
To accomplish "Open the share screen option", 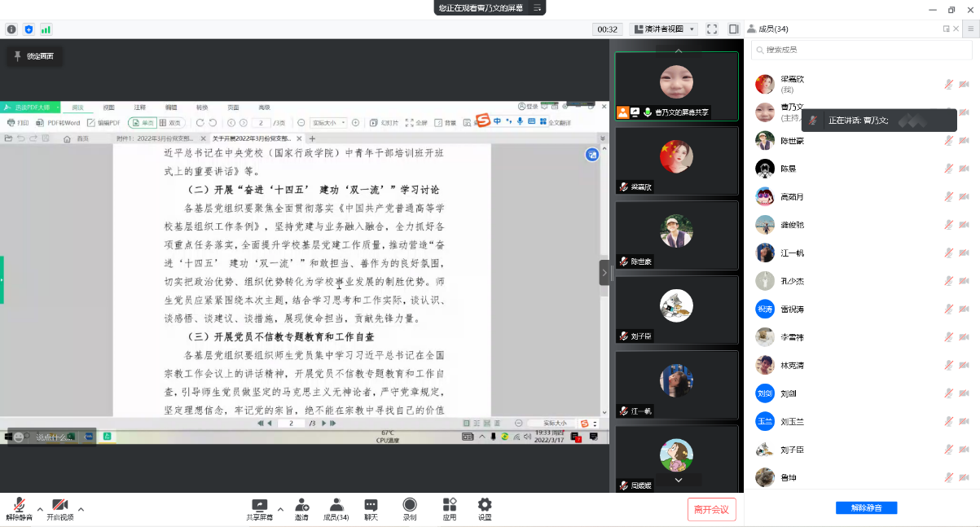I will 259,509.
